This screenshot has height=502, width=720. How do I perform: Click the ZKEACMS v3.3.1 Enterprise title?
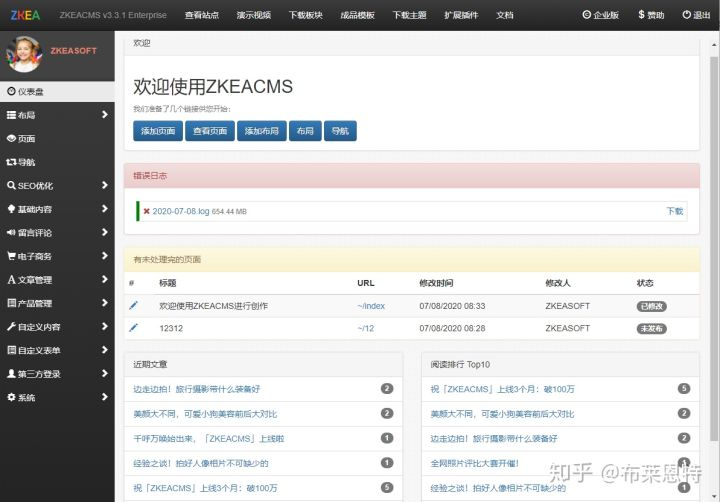tap(113, 15)
